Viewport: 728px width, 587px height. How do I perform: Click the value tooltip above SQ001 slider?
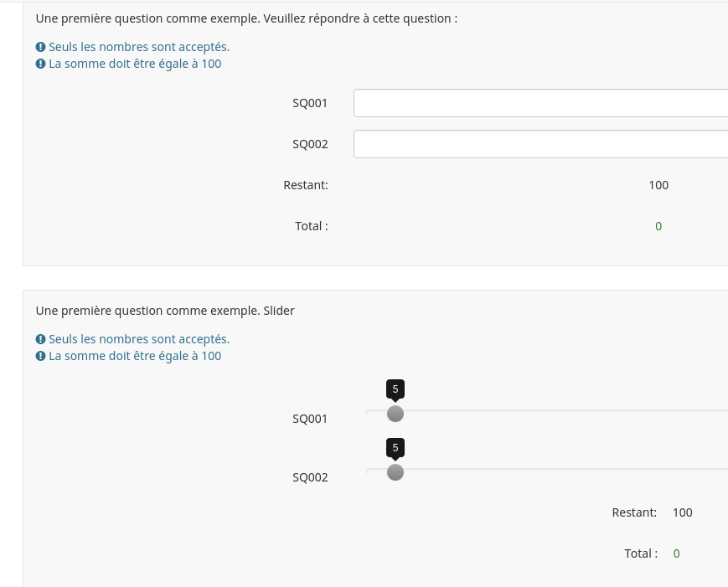click(395, 389)
